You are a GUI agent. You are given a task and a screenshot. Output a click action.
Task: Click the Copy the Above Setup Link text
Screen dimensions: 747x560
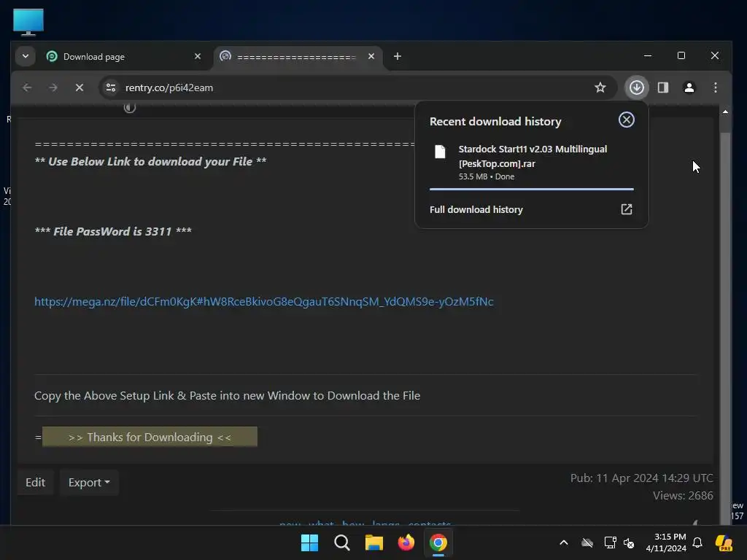(228, 396)
